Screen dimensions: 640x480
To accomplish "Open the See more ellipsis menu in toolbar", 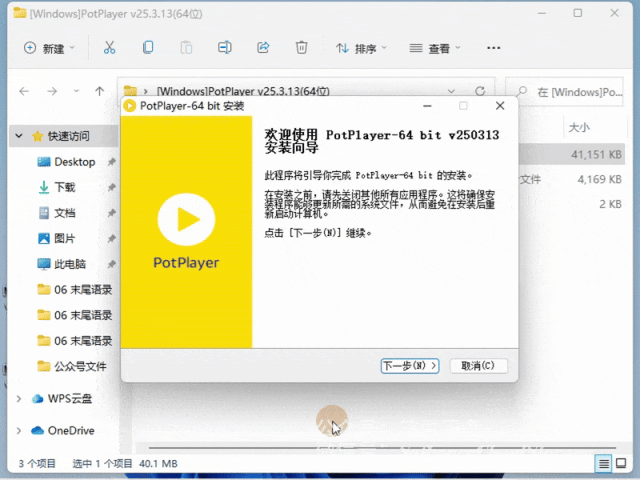I will tap(493, 48).
